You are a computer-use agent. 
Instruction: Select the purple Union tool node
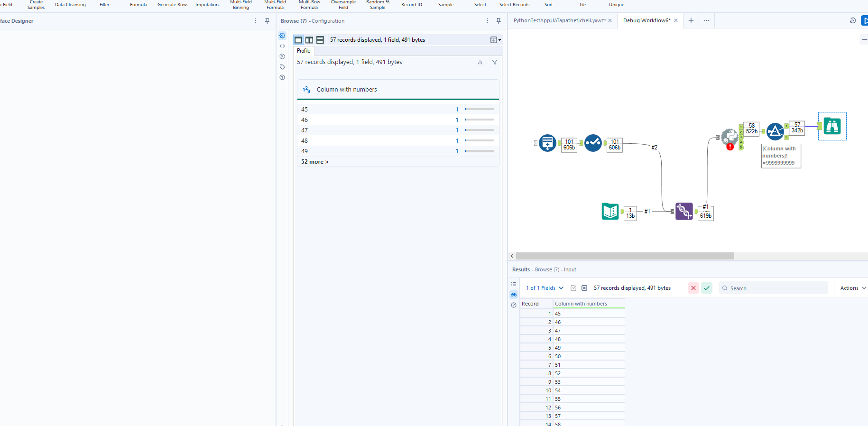click(684, 211)
